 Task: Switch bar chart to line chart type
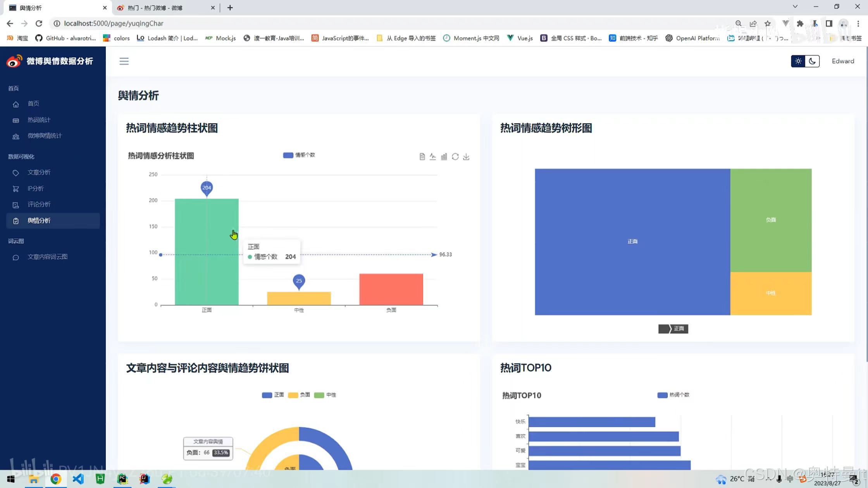433,156
